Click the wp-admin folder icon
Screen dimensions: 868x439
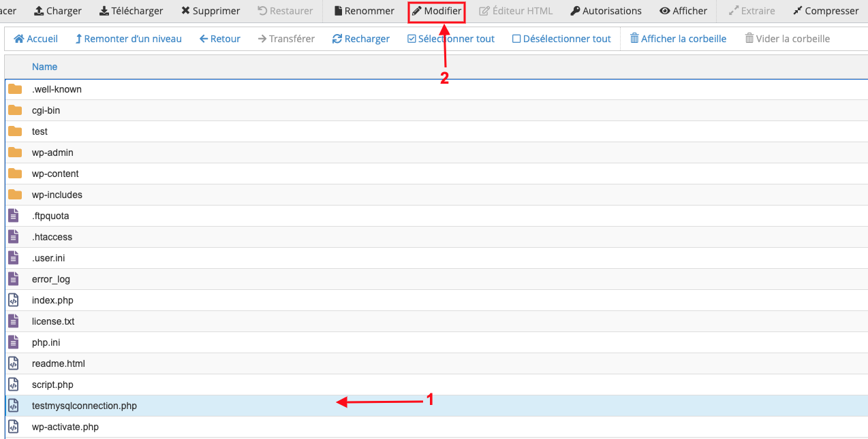(x=15, y=152)
